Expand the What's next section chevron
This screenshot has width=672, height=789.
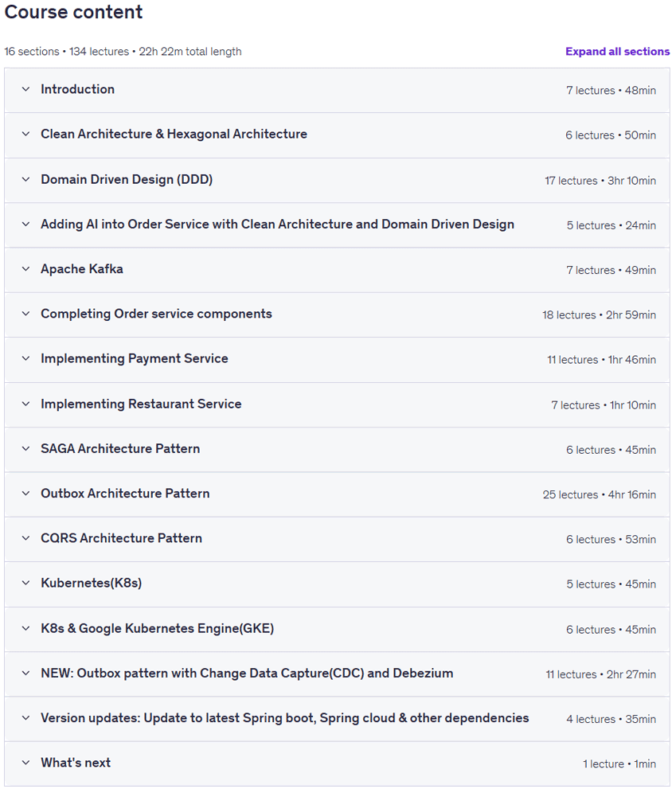pos(25,763)
